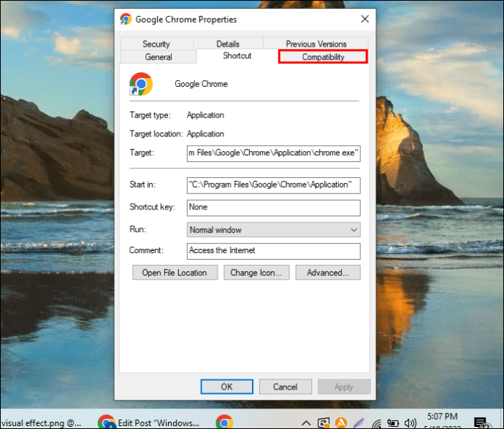The width and height of the screenshot is (504, 429).
Task: Open the Run window mode dropdown
Action: [273, 230]
